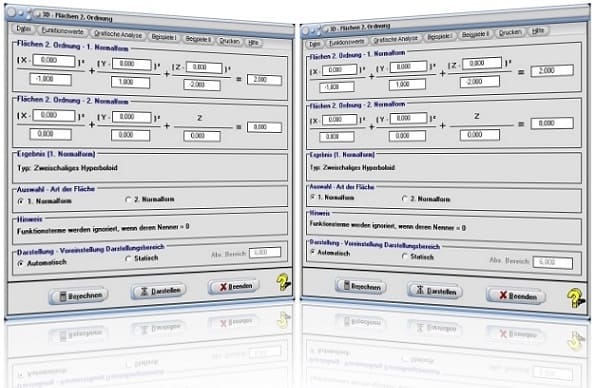
Task: Open the Funktionswerte tab in left window
Action: (63, 31)
